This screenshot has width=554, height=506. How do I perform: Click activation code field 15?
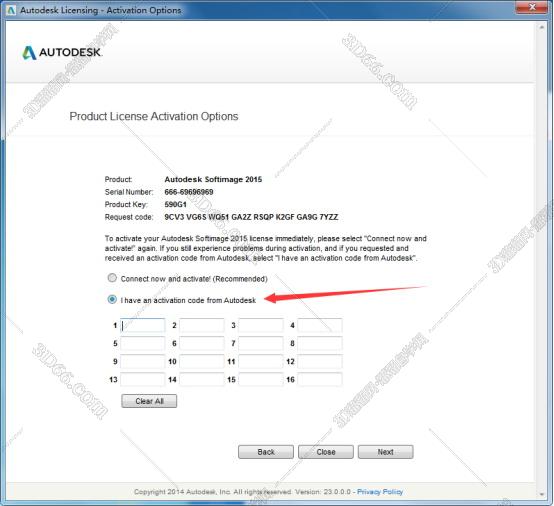coord(261,380)
